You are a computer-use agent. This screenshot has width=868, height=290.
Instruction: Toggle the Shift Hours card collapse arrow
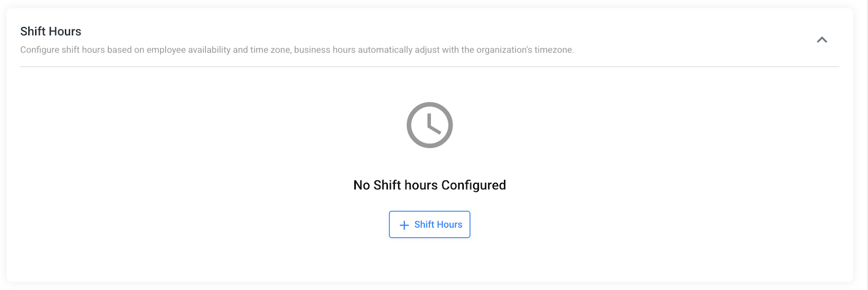pyautogui.click(x=822, y=40)
